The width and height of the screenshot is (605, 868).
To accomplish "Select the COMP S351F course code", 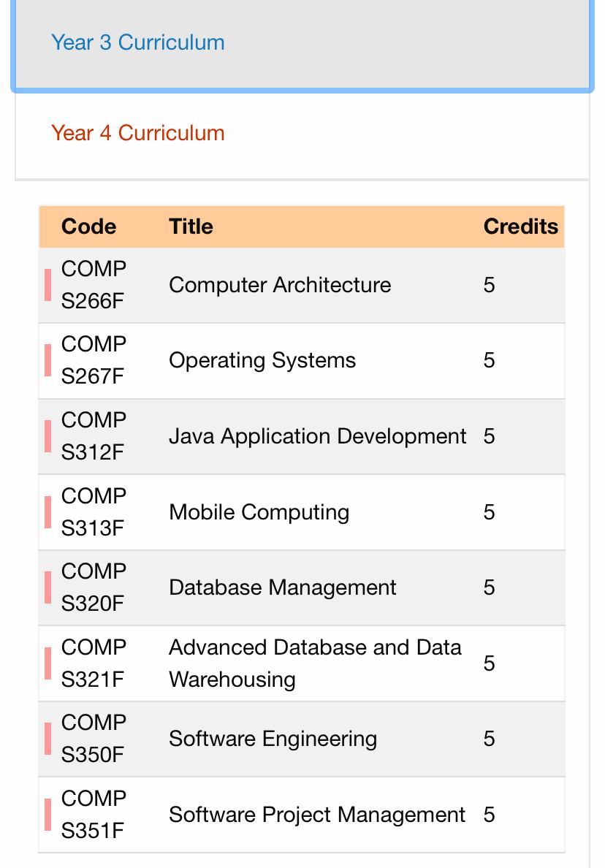I will tap(94, 815).
